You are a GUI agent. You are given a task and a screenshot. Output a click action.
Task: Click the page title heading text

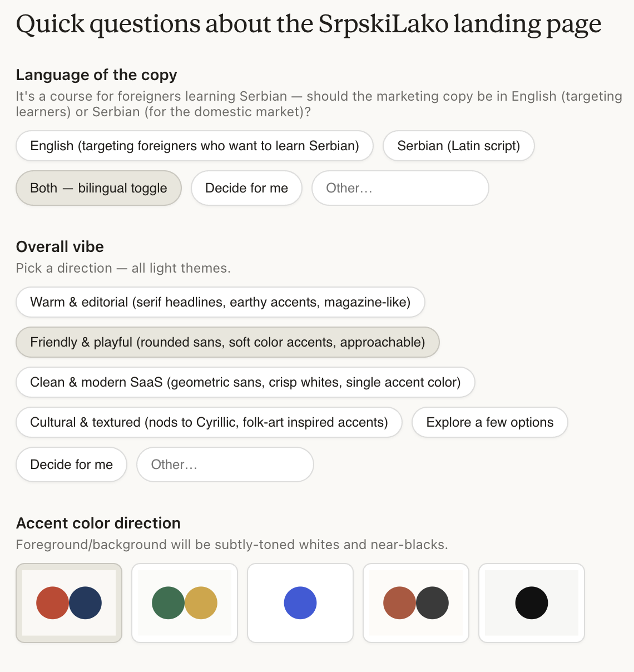pyautogui.click(x=309, y=23)
